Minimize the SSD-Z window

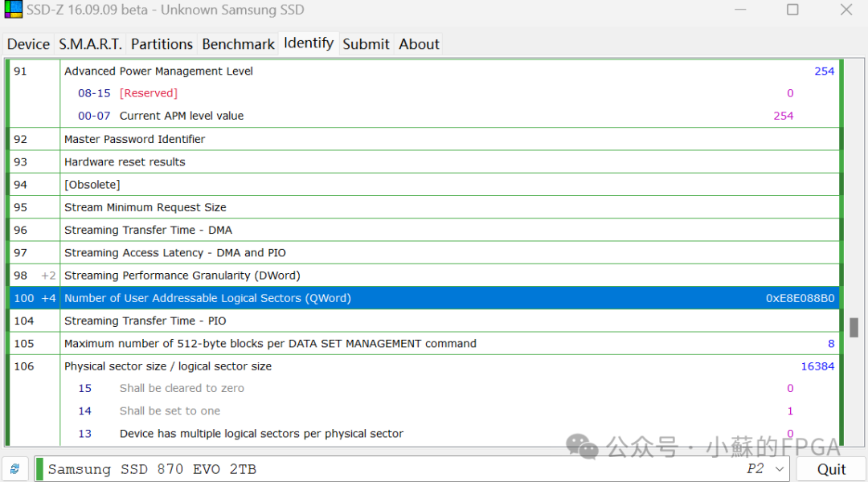pos(741,10)
